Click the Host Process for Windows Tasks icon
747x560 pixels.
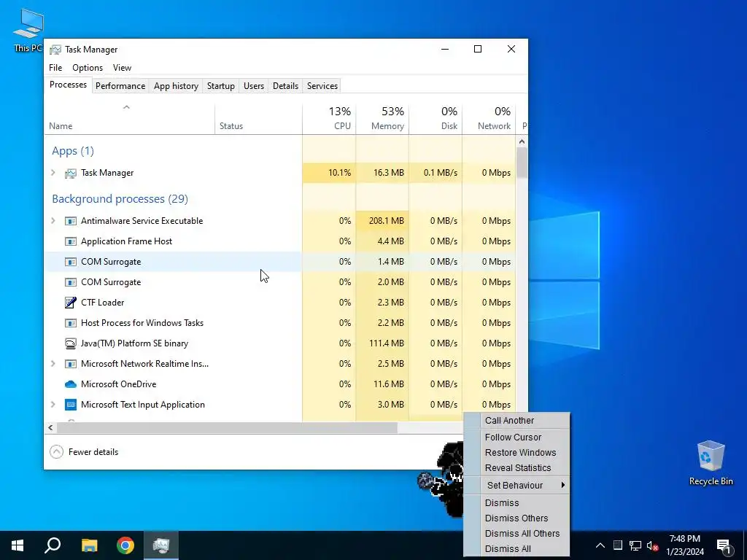(71, 323)
